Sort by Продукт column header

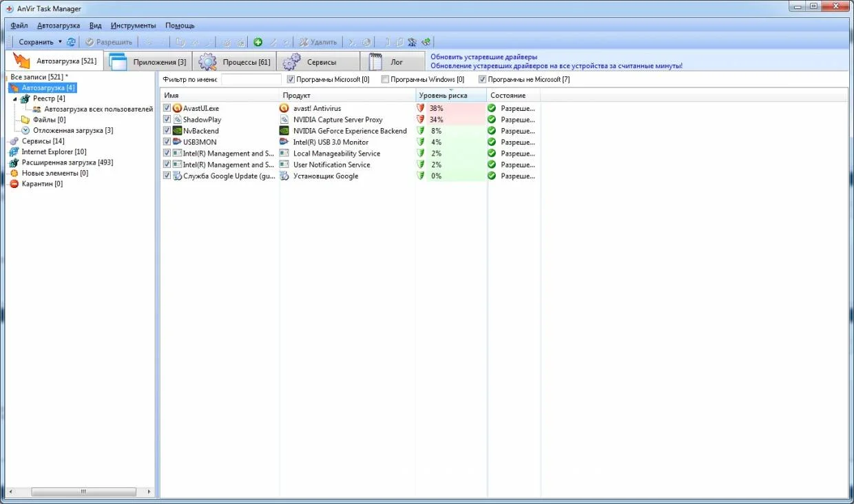pyautogui.click(x=347, y=96)
